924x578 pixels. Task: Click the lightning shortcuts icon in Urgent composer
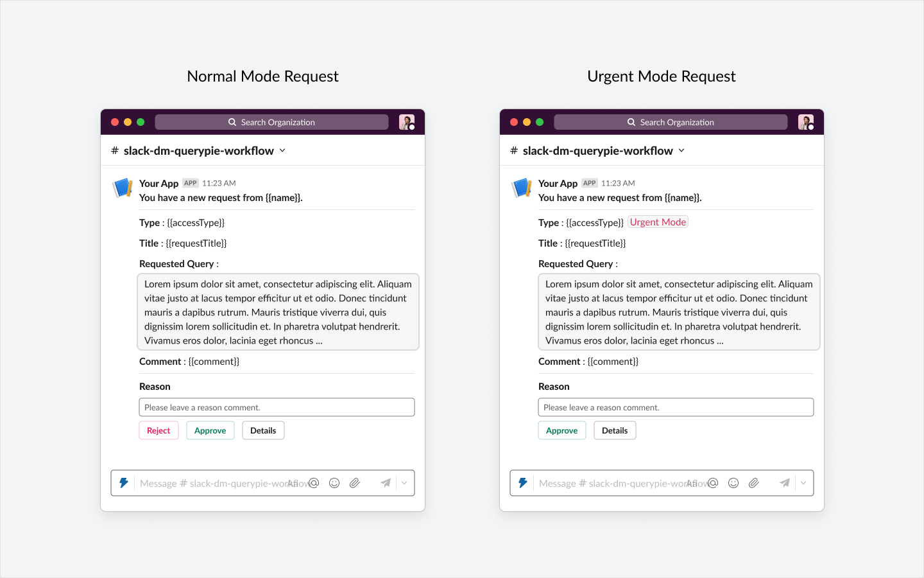pos(523,482)
